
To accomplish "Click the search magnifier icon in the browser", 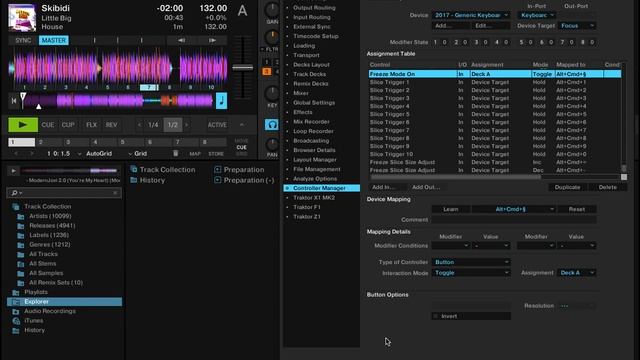I will coord(15,193).
